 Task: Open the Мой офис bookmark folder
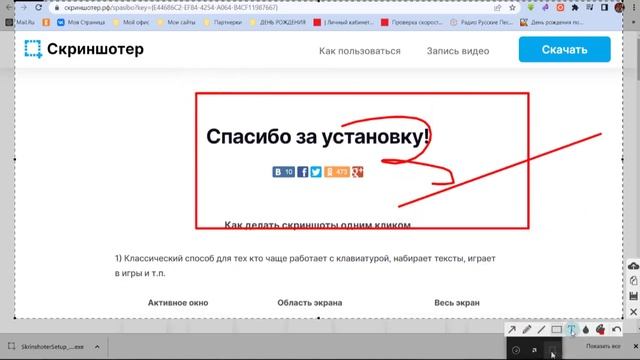(131, 22)
